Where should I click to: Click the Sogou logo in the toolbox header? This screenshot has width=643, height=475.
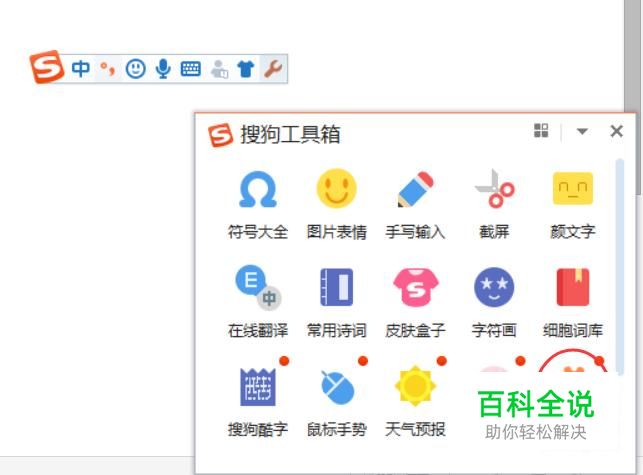(221, 135)
